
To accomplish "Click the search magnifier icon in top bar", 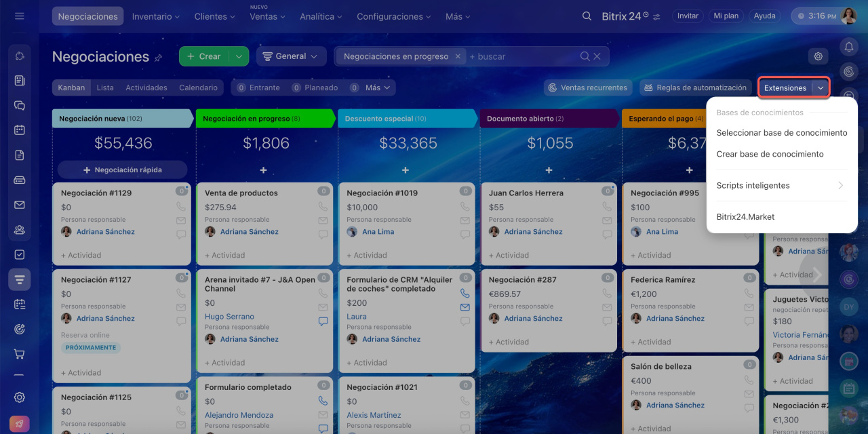I will tap(587, 16).
